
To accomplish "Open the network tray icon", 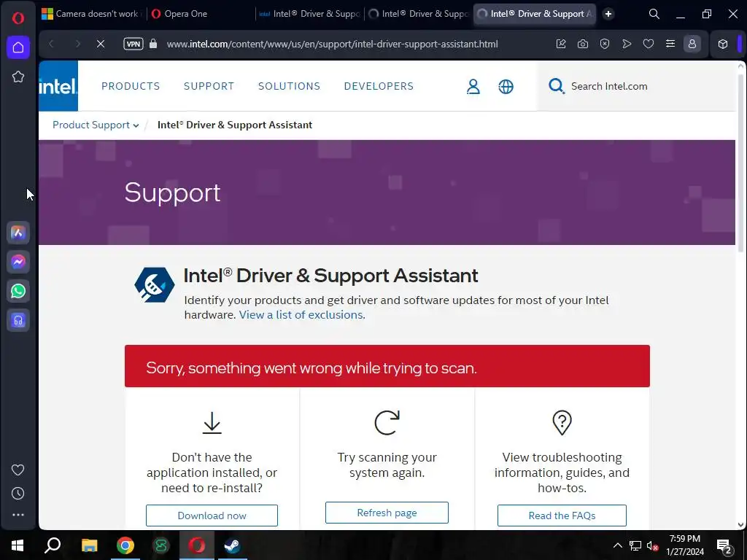I will (635, 545).
